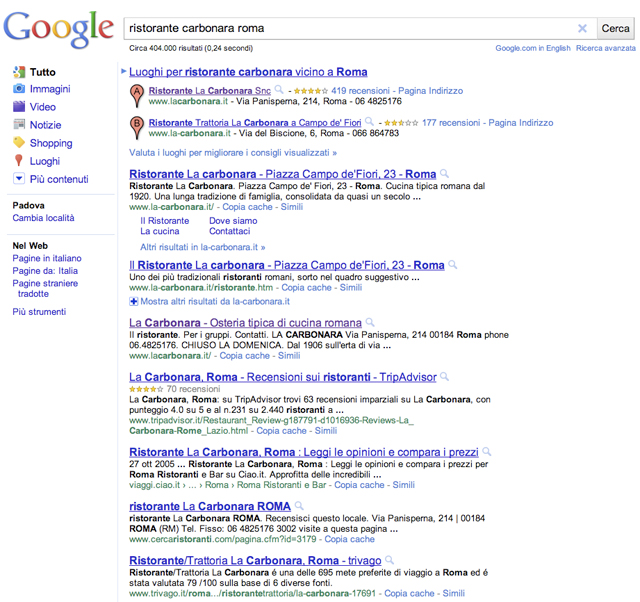
Task: Click Roma Ristoranti e Bar breadcrumb
Action: 282,485
